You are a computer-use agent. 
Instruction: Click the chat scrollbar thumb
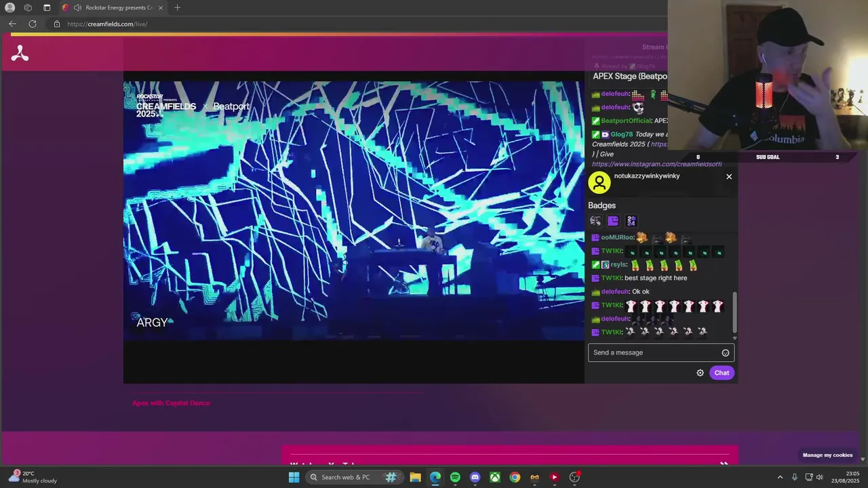pos(734,312)
